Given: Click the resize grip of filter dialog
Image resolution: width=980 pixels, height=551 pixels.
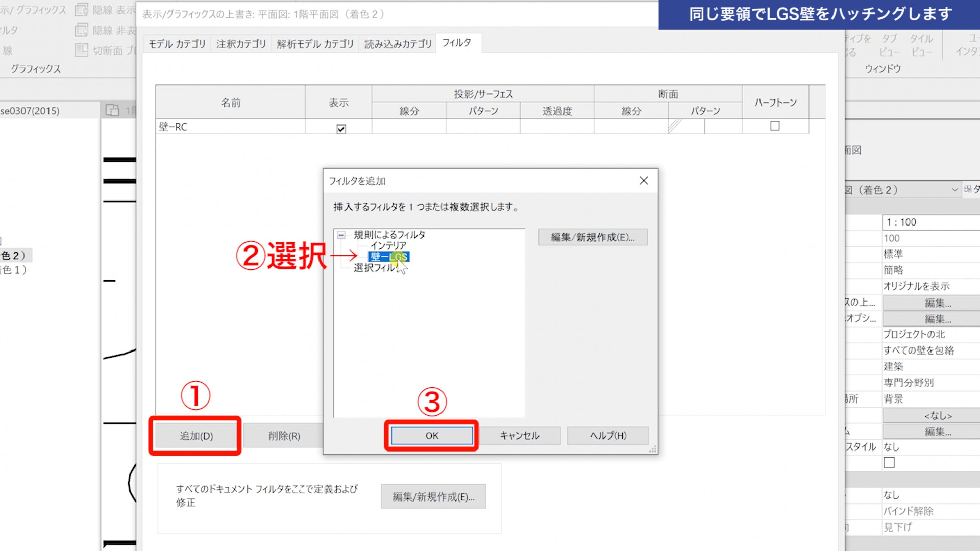Looking at the screenshot, I should click(653, 449).
